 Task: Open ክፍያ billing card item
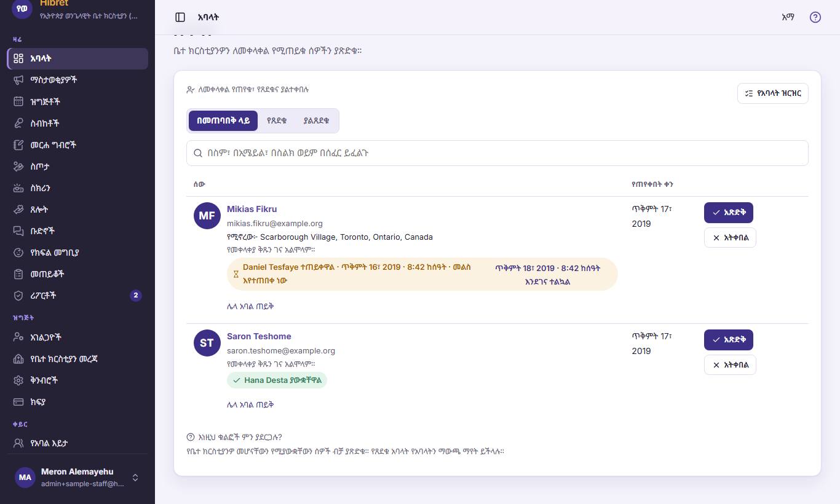(x=77, y=402)
